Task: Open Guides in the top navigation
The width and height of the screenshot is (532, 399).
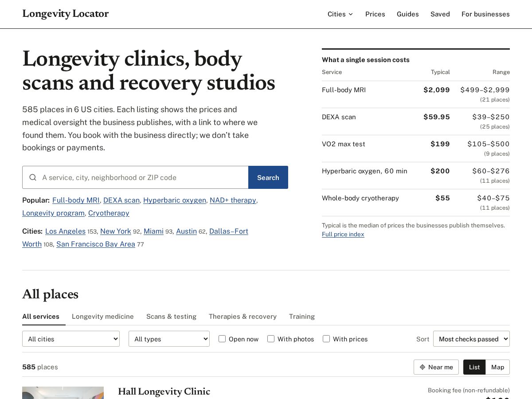Action: pyautogui.click(x=408, y=14)
